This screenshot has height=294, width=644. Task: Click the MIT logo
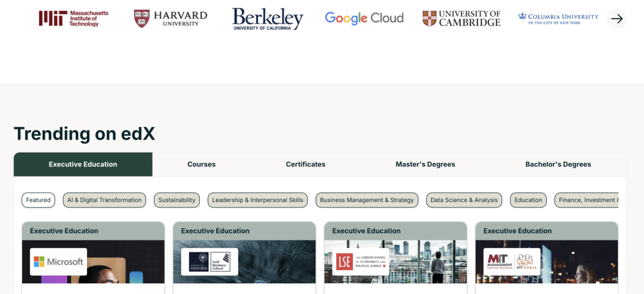point(73,18)
